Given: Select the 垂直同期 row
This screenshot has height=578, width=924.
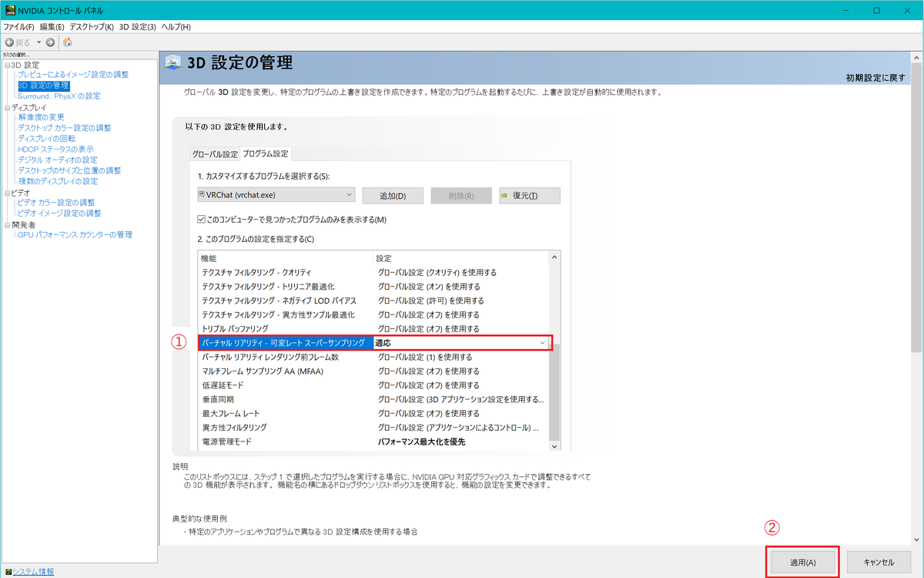Looking at the screenshot, I should 373,399.
